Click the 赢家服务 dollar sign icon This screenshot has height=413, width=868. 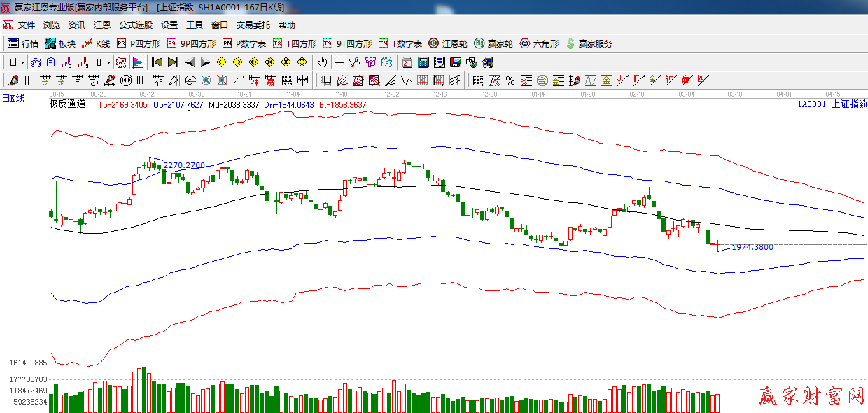(570, 43)
